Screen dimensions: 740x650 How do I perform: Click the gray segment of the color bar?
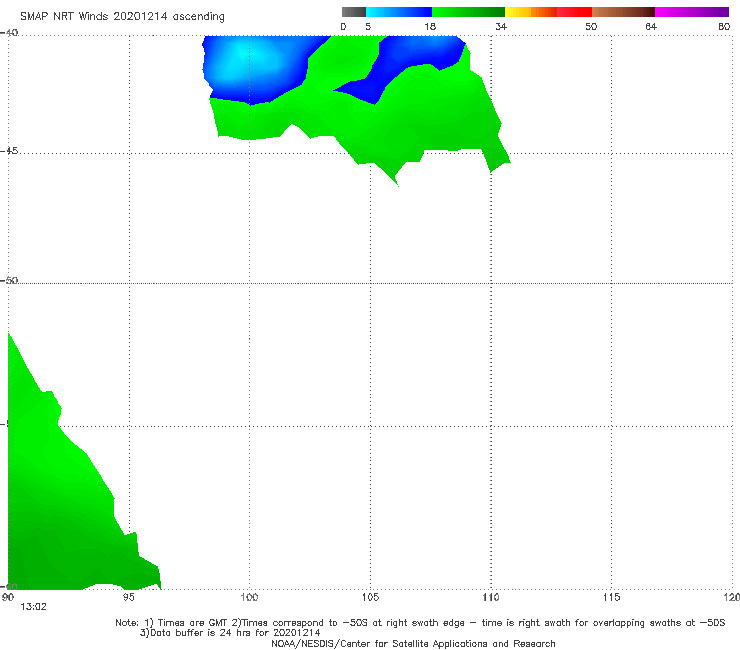point(354,12)
